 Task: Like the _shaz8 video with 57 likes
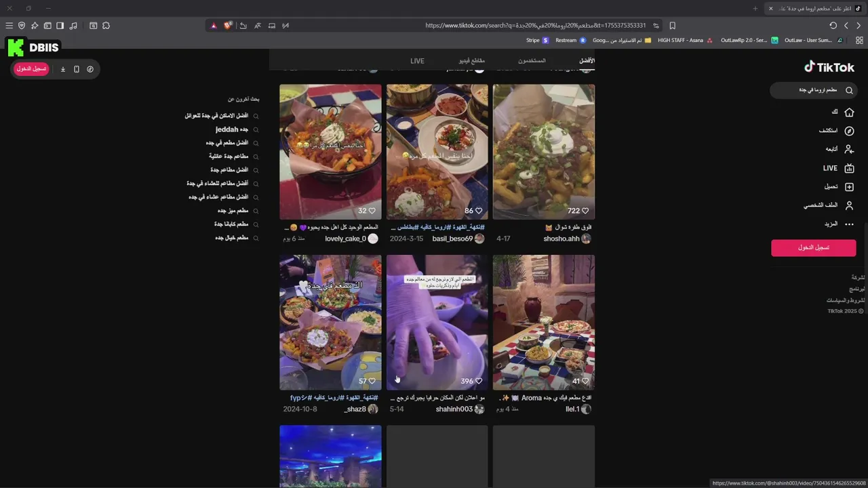point(372,381)
